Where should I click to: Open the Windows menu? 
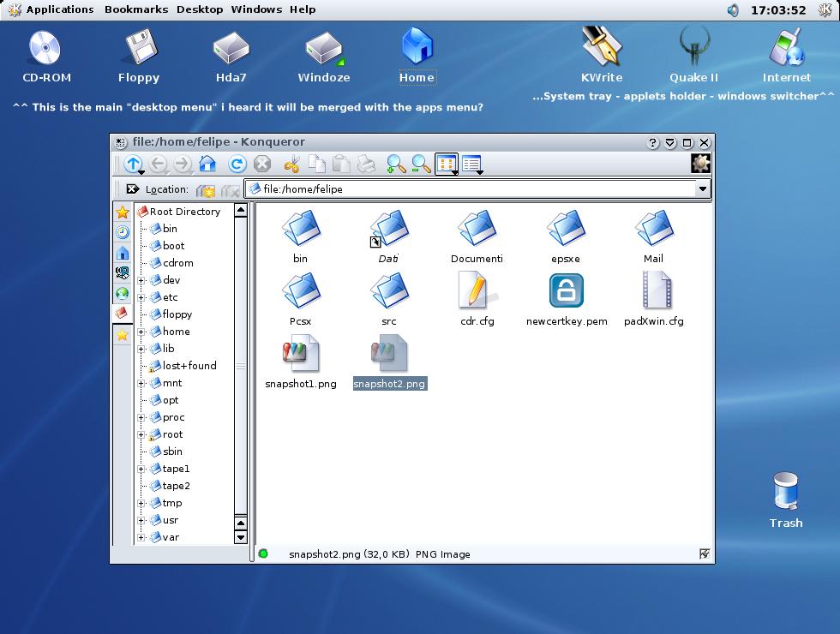[256, 9]
